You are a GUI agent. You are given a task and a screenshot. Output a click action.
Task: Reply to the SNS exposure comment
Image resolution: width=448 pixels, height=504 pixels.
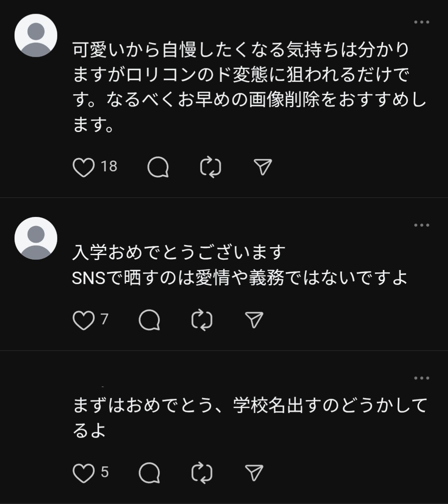[x=149, y=319]
